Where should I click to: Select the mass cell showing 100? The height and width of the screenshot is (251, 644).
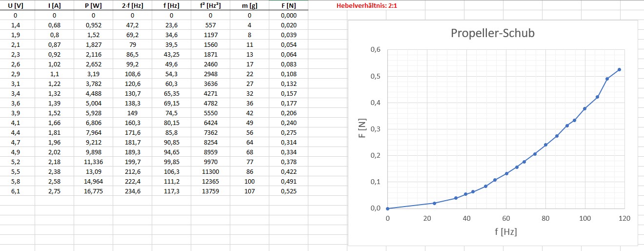(x=249, y=181)
